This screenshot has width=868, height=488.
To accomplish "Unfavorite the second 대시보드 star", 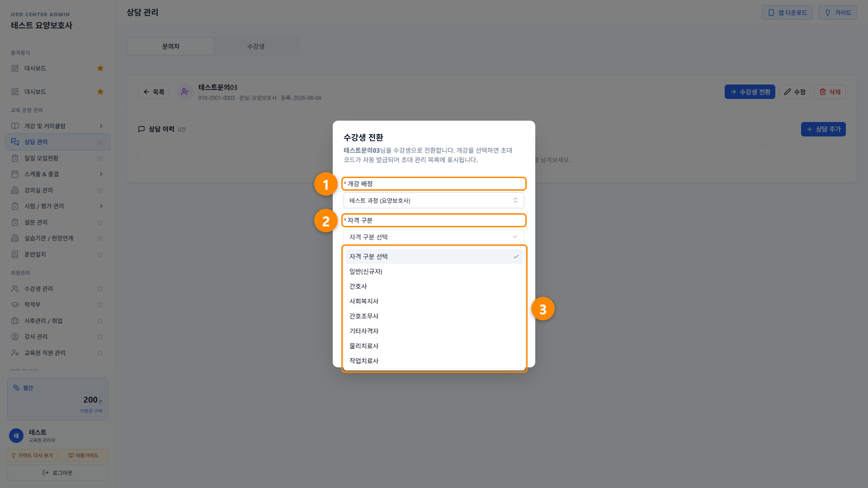I will click(100, 92).
